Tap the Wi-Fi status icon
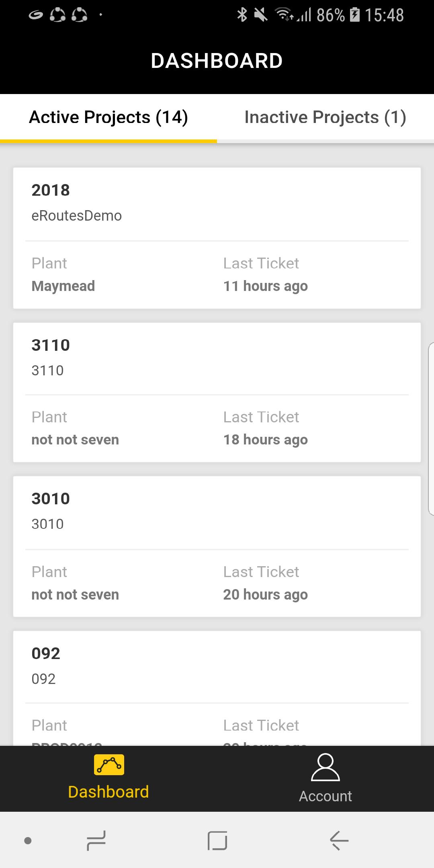This screenshot has height=868, width=434. [284, 15]
